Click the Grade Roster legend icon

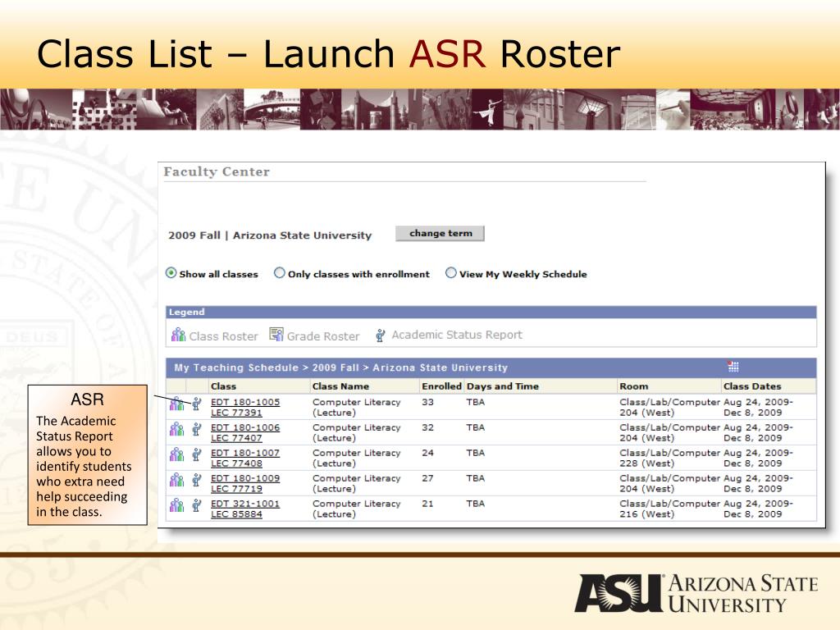(x=276, y=335)
